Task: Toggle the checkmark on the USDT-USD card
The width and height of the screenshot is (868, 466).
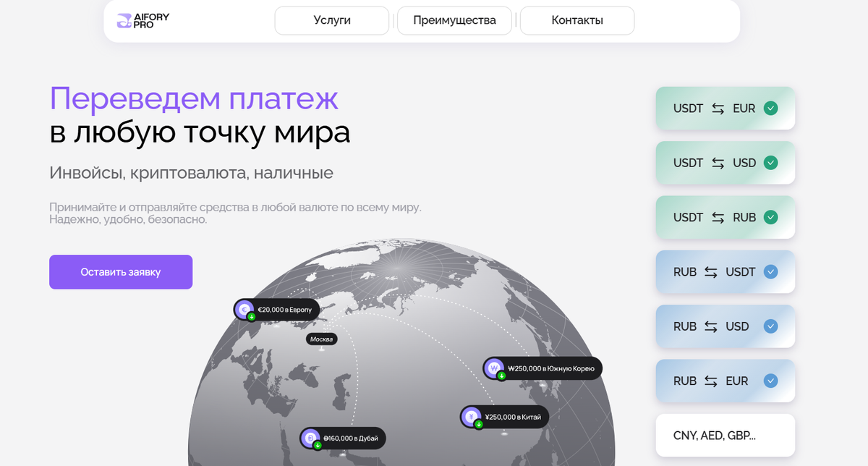Action: point(771,163)
